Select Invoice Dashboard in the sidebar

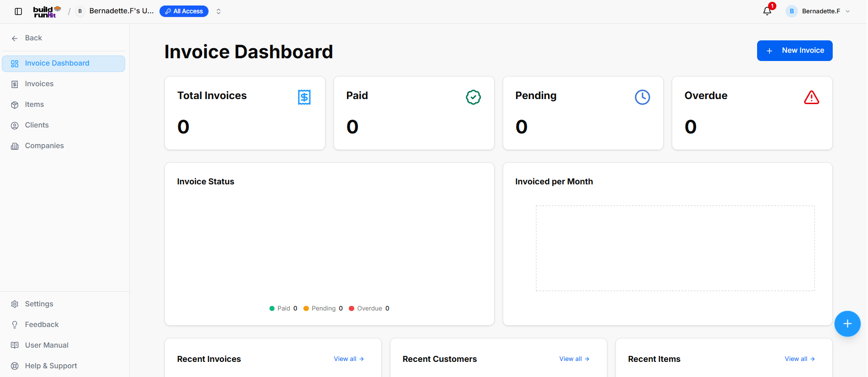(x=63, y=63)
